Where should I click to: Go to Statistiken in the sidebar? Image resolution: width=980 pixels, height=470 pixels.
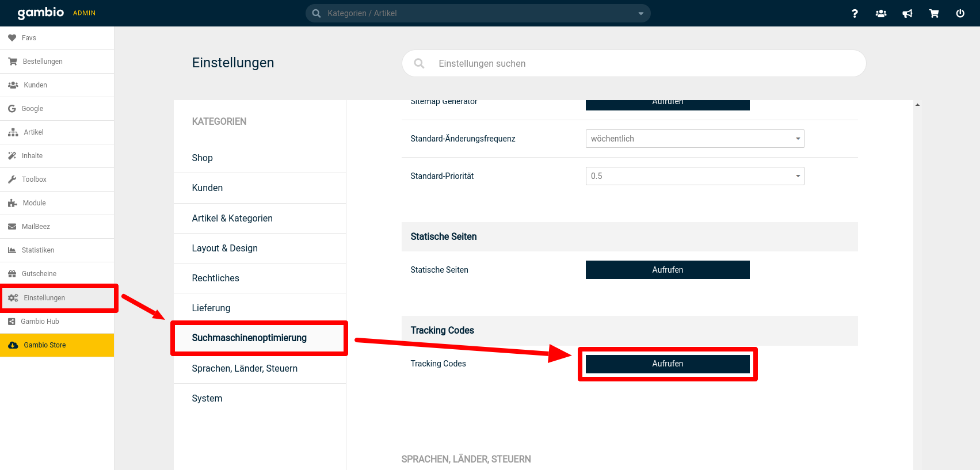pos(38,250)
